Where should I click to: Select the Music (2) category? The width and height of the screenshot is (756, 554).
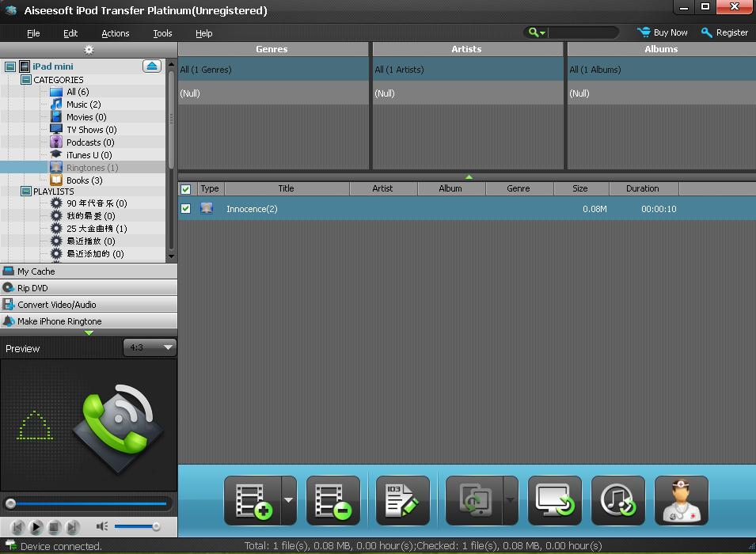(x=83, y=104)
